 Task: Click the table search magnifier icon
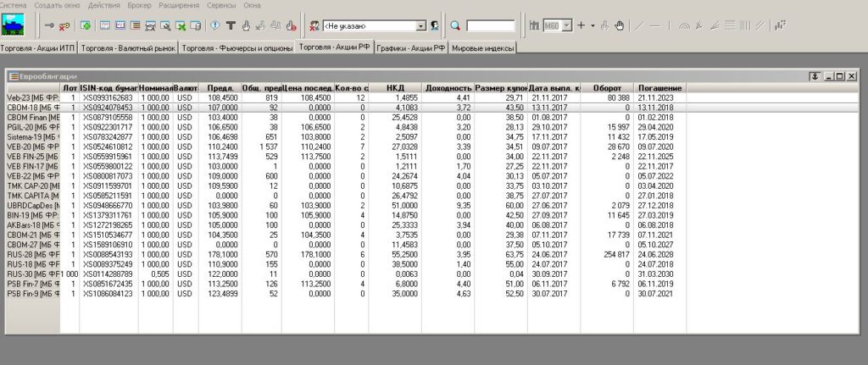(165, 25)
